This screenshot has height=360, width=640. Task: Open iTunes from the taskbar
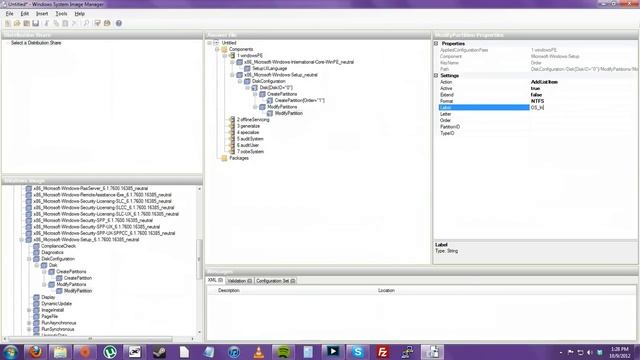click(x=234, y=352)
